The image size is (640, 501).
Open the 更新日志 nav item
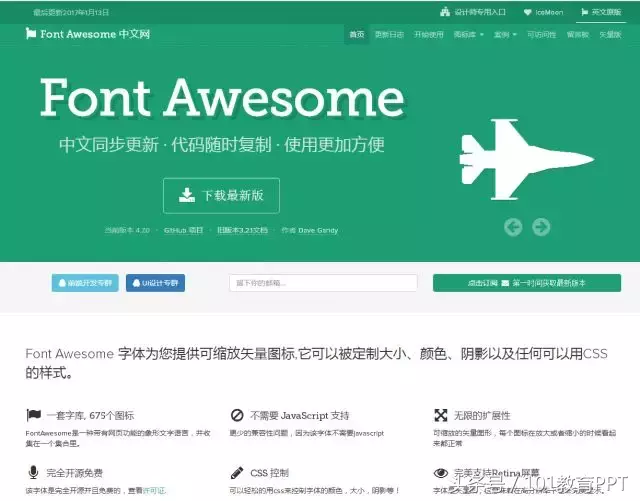click(x=389, y=35)
